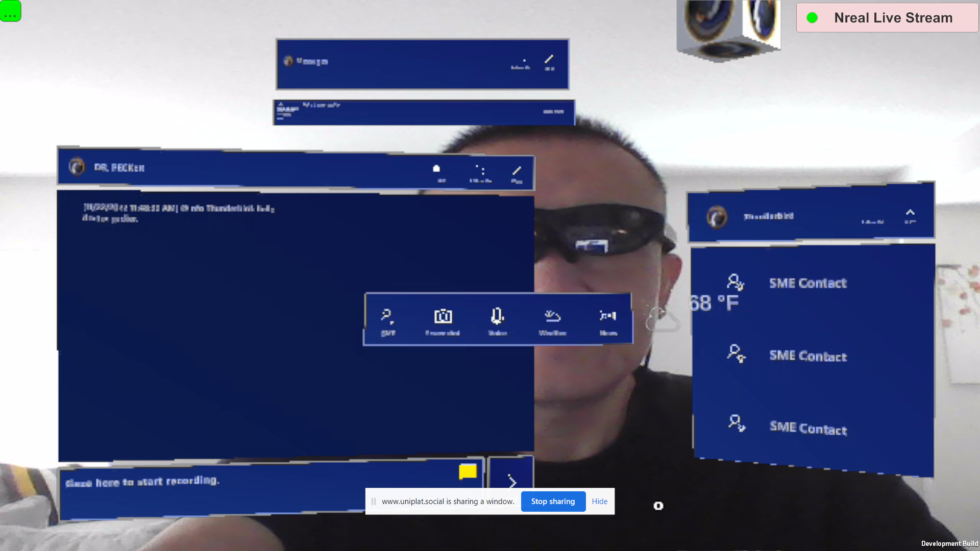
Task: Click the green button in top-left corner
Action: tap(10, 11)
